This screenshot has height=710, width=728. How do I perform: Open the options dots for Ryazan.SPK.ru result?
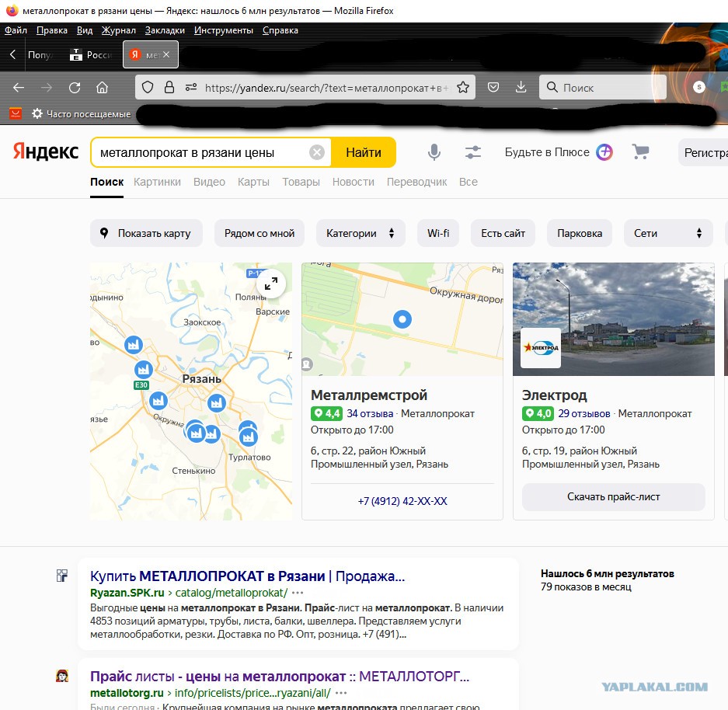click(298, 593)
